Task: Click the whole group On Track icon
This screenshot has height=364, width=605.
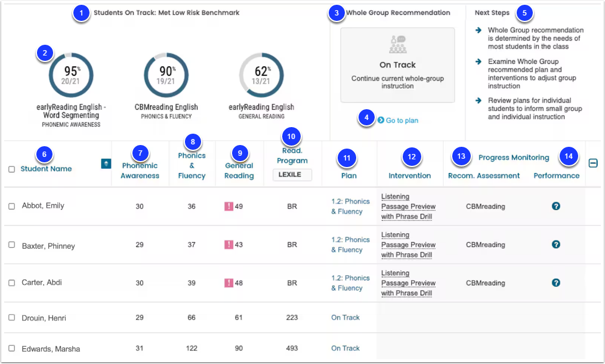Action: coord(397,44)
